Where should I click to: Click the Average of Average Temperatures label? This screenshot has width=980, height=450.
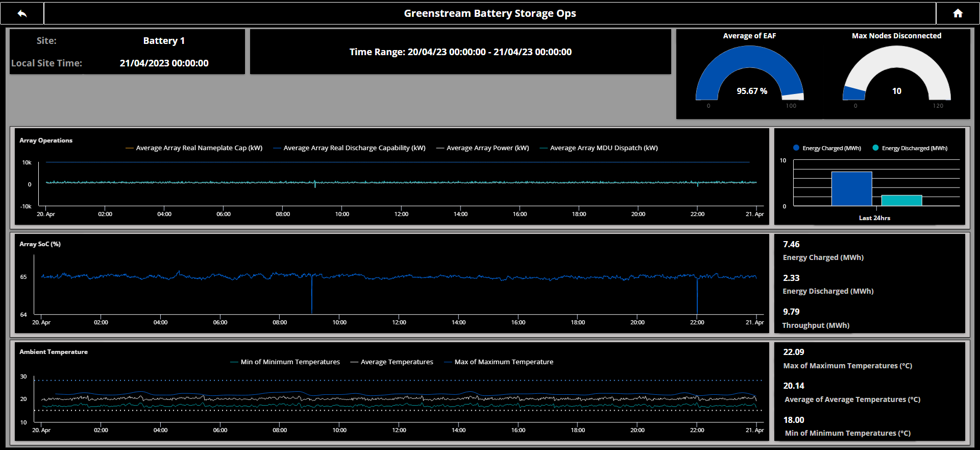click(852, 399)
